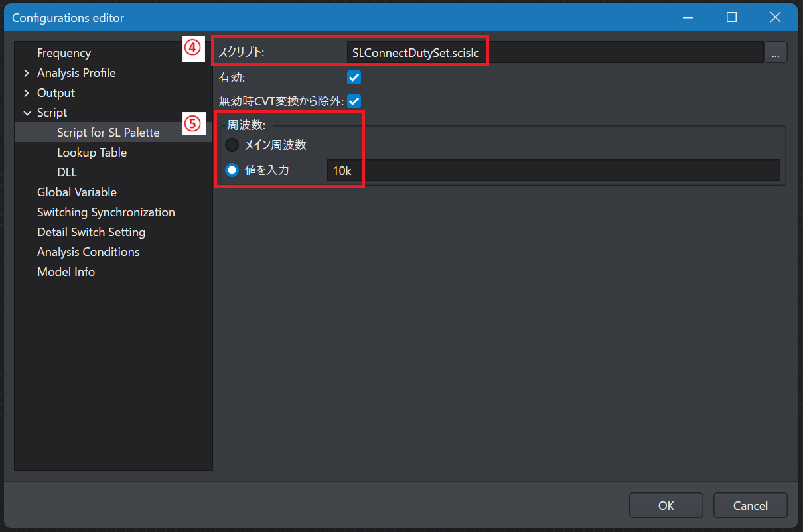Select Script for SL Palette
This screenshot has height=532, width=803.
(x=108, y=133)
